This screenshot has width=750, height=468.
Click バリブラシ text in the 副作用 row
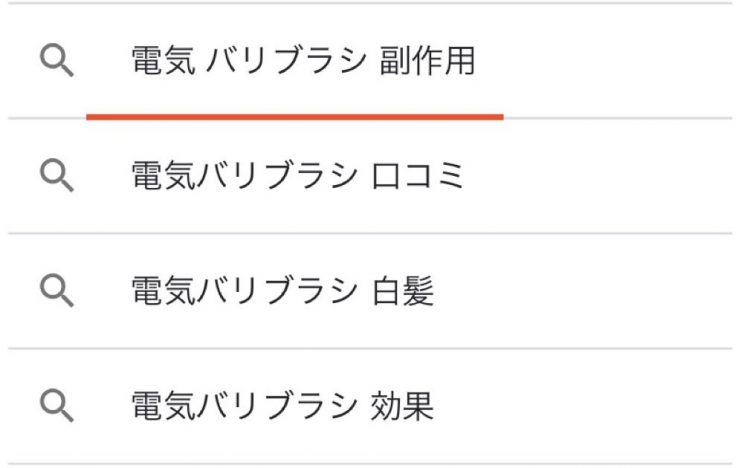[x=287, y=61]
